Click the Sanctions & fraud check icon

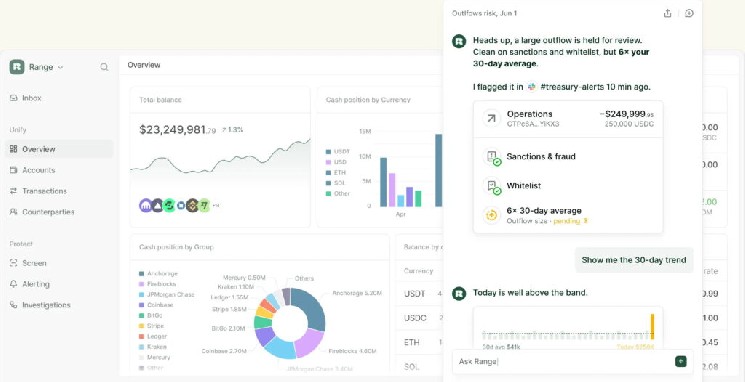pyautogui.click(x=492, y=157)
